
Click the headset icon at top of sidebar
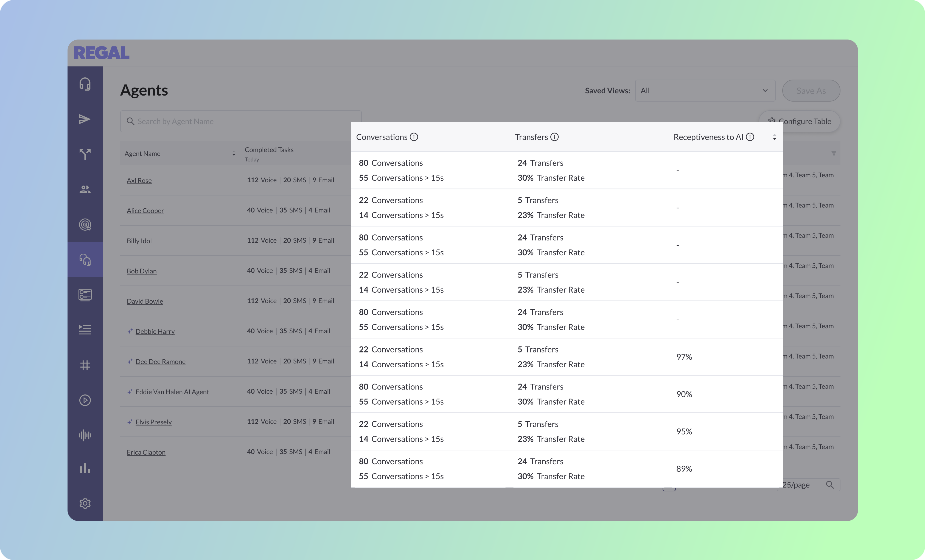tap(85, 84)
